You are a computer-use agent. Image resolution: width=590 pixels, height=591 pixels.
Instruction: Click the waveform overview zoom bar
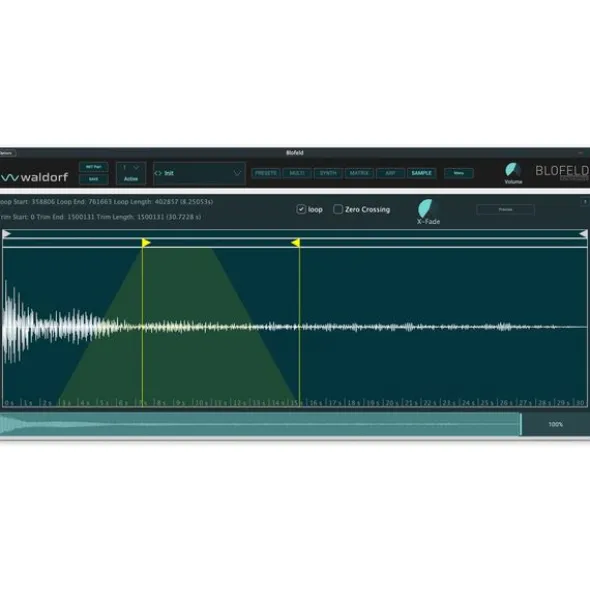tap(261, 424)
